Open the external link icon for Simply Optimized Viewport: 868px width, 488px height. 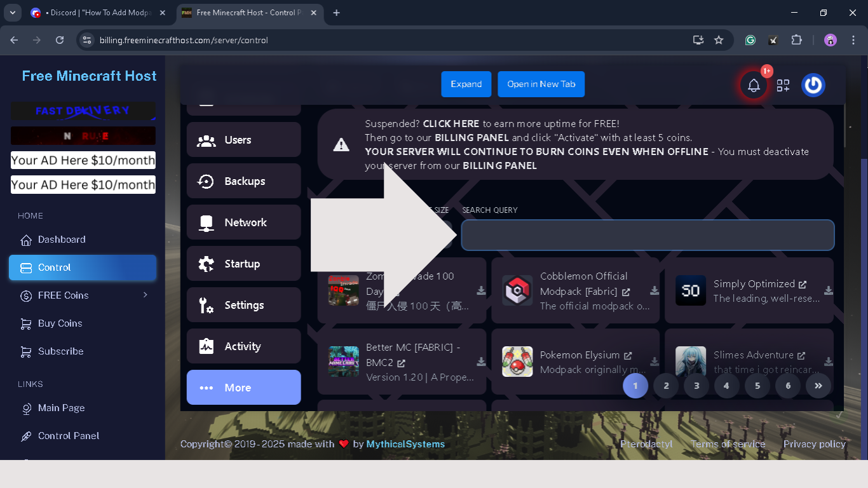[x=803, y=285]
